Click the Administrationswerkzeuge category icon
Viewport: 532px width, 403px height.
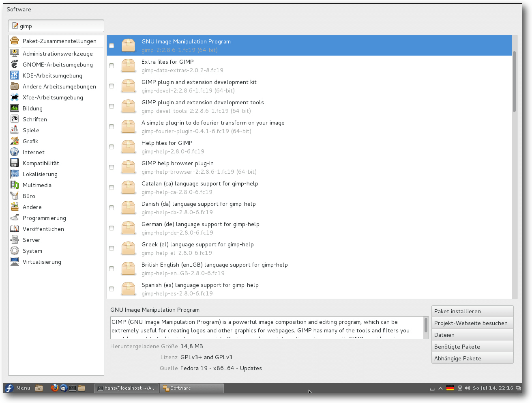click(15, 53)
